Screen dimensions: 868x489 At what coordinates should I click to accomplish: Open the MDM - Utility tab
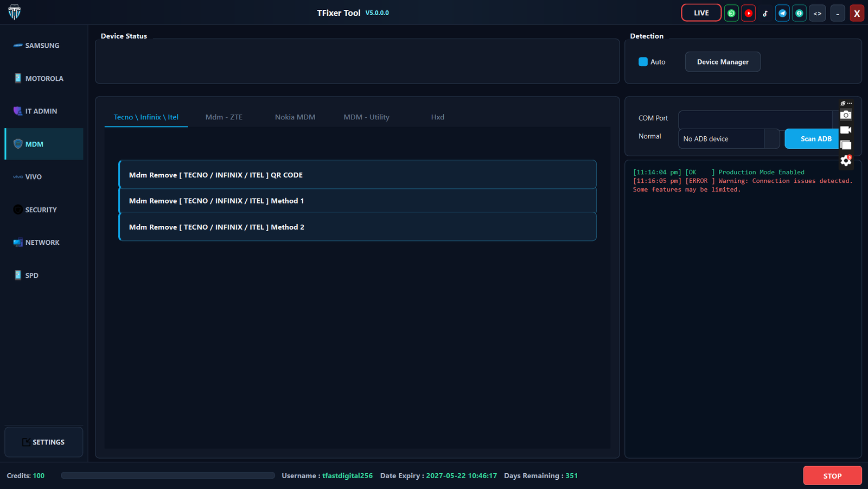tap(366, 117)
